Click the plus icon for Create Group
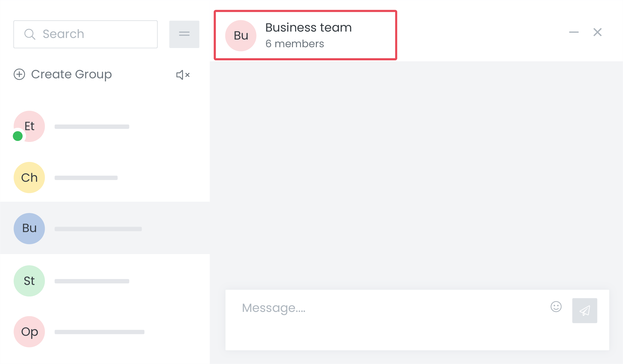The image size is (623, 364). pos(19,74)
